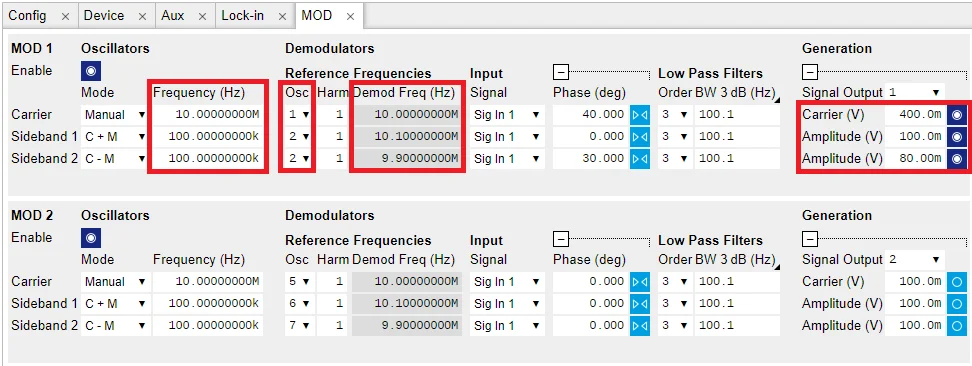Open MOD 1 Carrier Input Signal dropdown
972x366 pixels.
[507, 115]
